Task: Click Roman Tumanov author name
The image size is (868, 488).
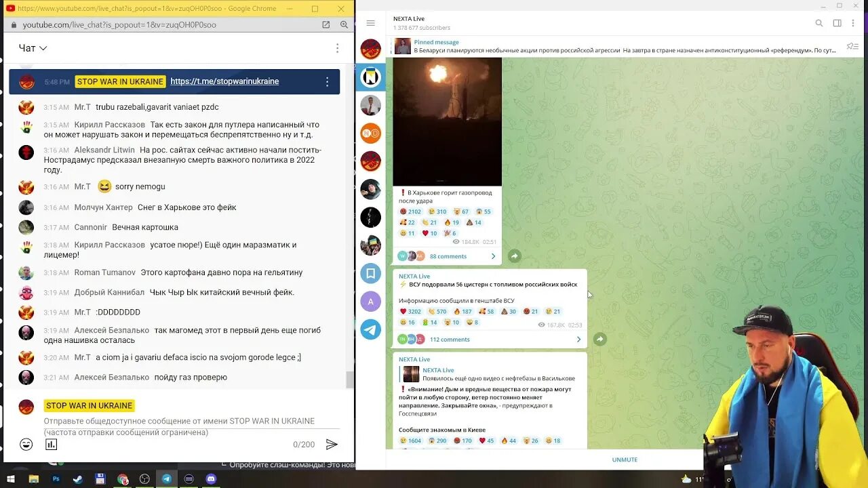Action: pos(104,272)
